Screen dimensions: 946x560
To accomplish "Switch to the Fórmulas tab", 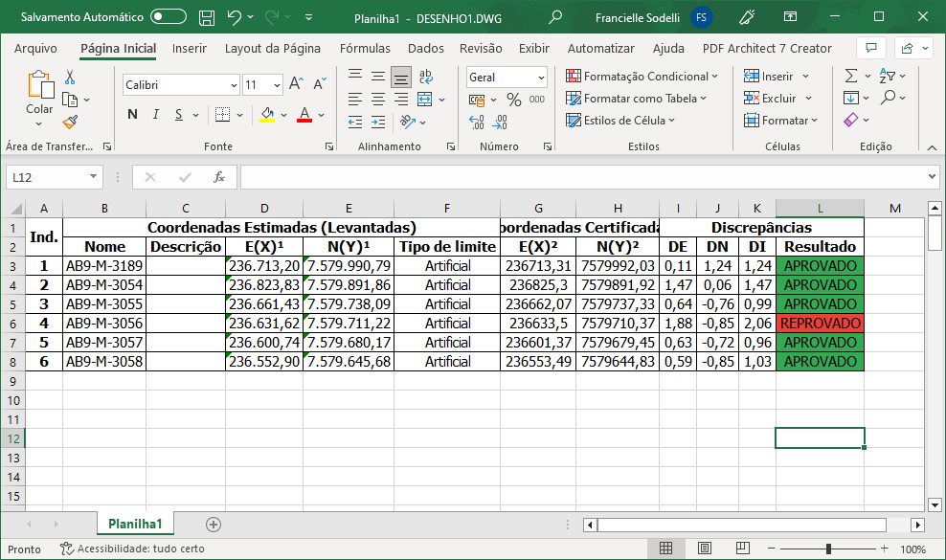I will click(365, 48).
